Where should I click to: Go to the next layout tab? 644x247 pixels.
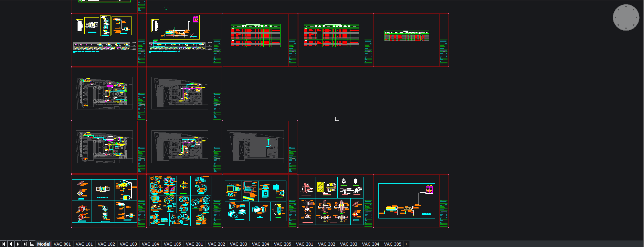(18, 244)
